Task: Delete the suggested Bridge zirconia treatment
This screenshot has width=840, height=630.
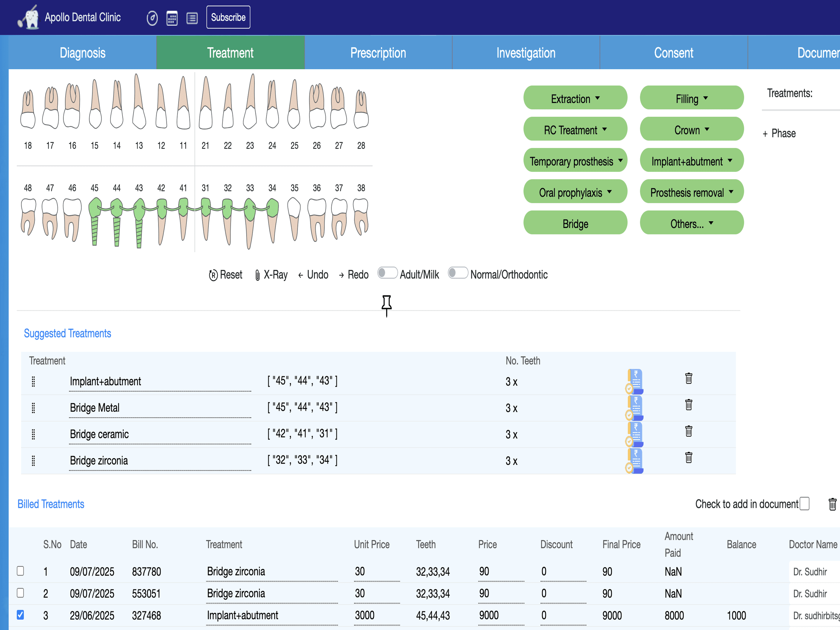Action: (x=689, y=458)
